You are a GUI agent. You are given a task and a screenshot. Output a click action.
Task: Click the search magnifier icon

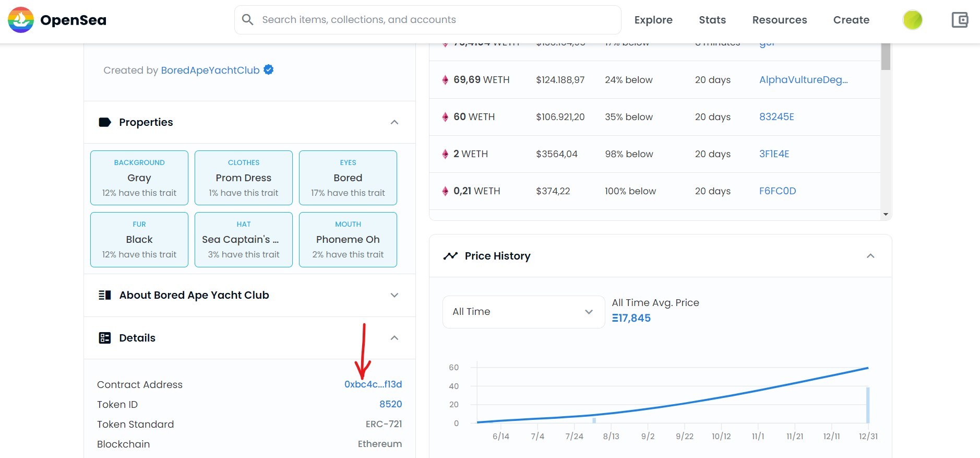248,20
